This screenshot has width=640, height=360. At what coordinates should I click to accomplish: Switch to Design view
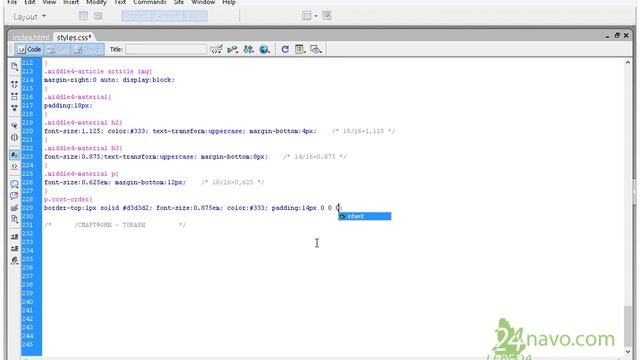(88, 49)
